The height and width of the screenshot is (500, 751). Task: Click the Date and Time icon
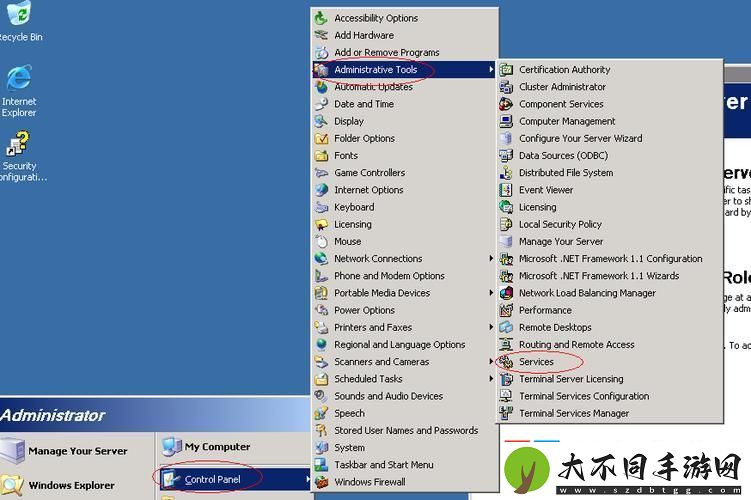point(321,104)
